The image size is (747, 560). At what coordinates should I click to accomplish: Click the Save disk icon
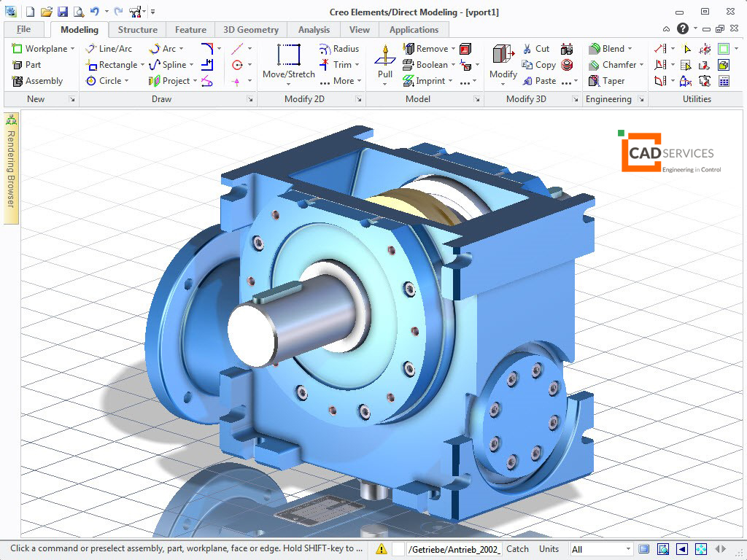tap(63, 12)
